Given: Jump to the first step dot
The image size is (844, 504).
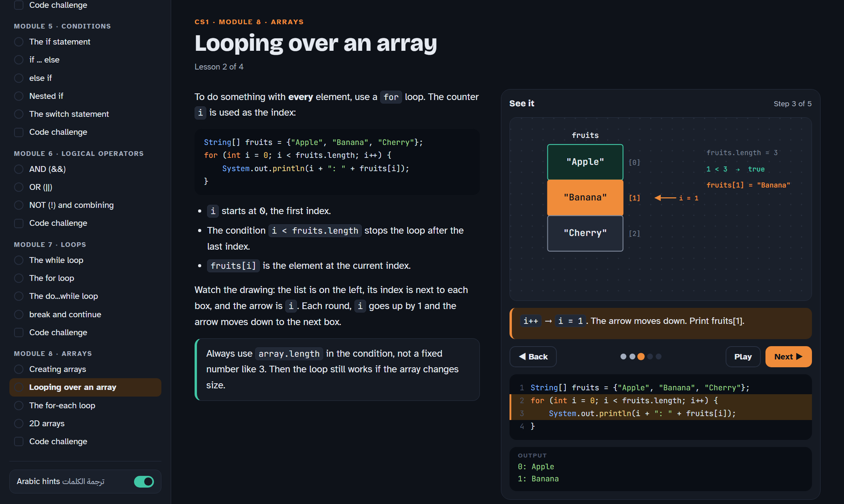Looking at the screenshot, I should tap(623, 356).
